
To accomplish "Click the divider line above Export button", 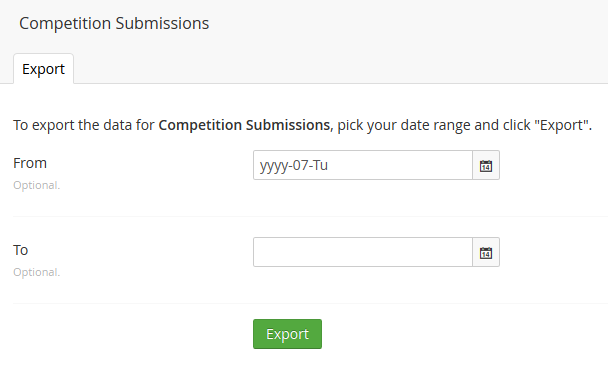I will pos(310,303).
